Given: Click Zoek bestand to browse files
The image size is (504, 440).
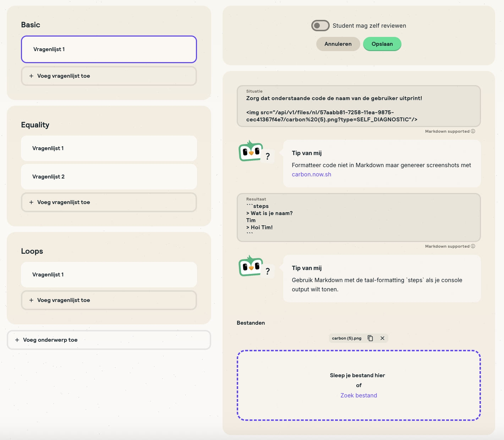Looking at the screenshot, I should pyautogui.click(x=358, y=395).
